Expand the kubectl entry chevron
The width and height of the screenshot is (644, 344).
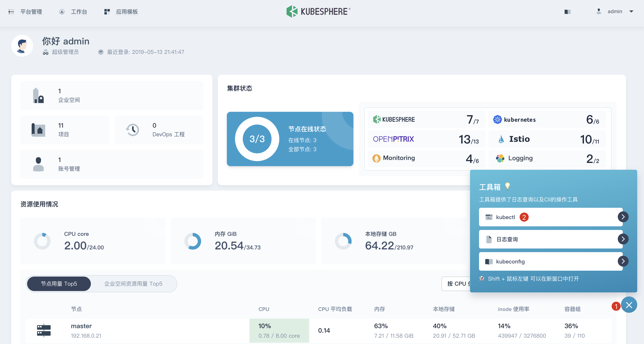coord(623,217)
